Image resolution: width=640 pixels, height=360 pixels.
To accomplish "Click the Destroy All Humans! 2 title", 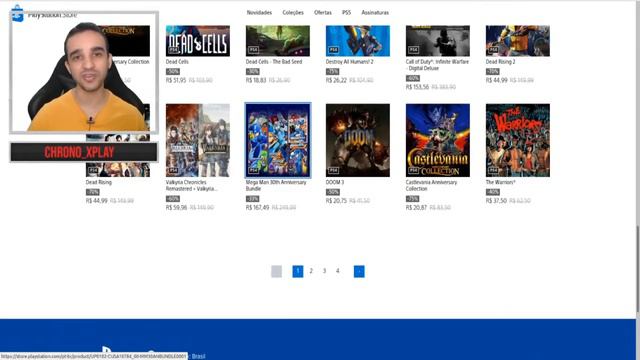I will tap(349, 62).
